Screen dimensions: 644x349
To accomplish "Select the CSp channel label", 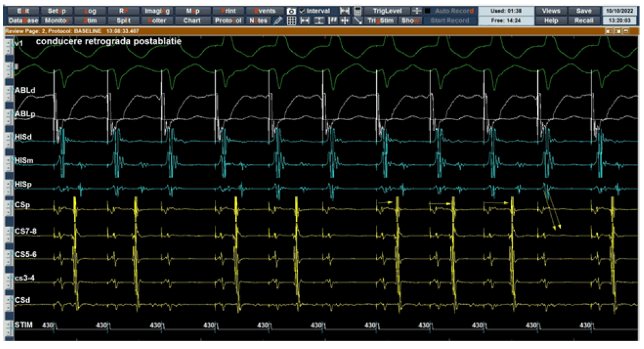I will click(22, 205).
